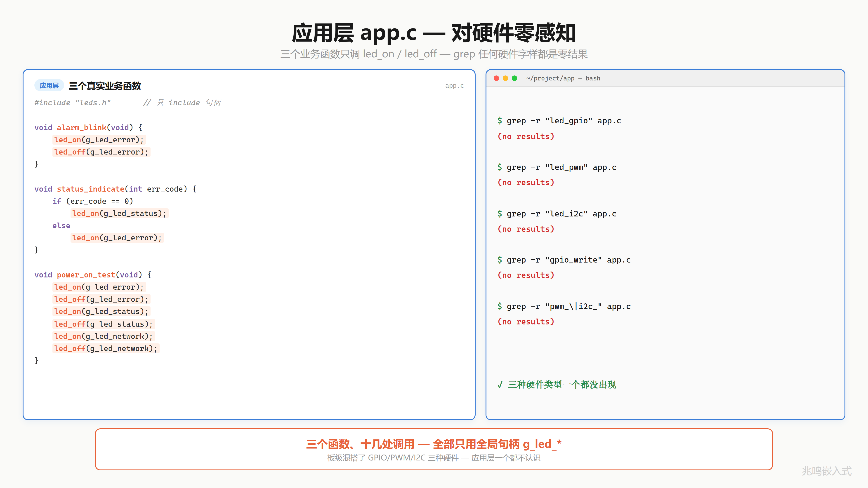868x488 pixels.
Task: Click the orange '三个函数、十几处调用' callout text
Action: point(434,444)
